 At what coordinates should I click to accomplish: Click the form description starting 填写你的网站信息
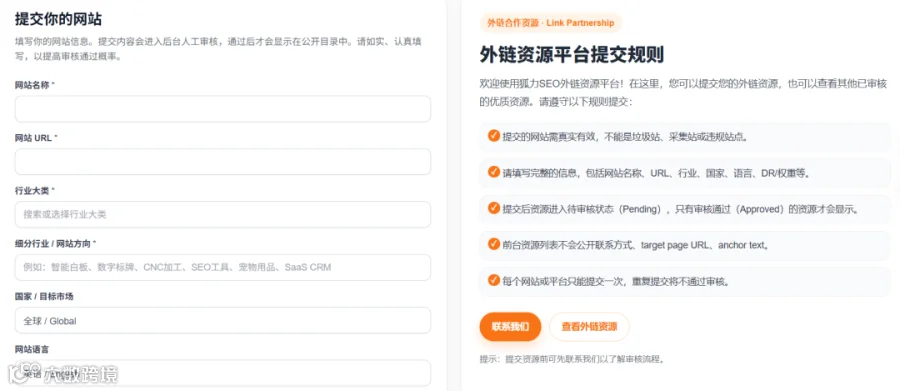[219, 49]
